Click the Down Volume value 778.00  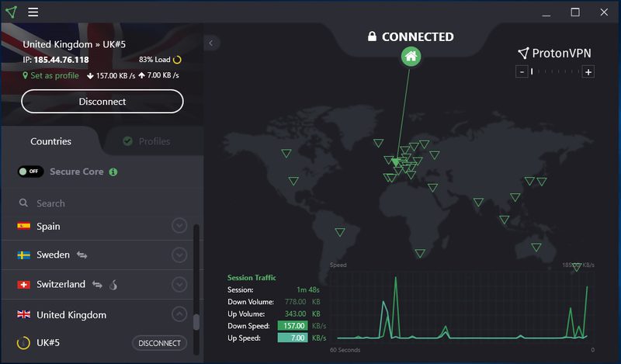[x=296, y=302]
